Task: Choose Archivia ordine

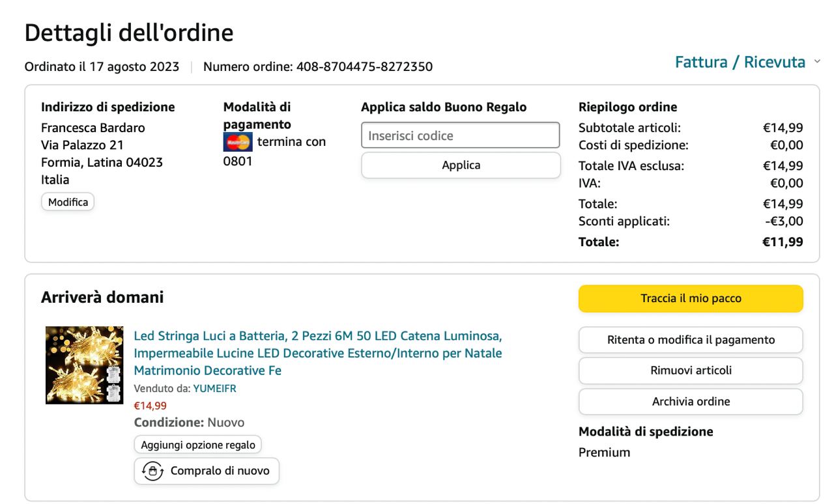Action: [x=691, y=402]
